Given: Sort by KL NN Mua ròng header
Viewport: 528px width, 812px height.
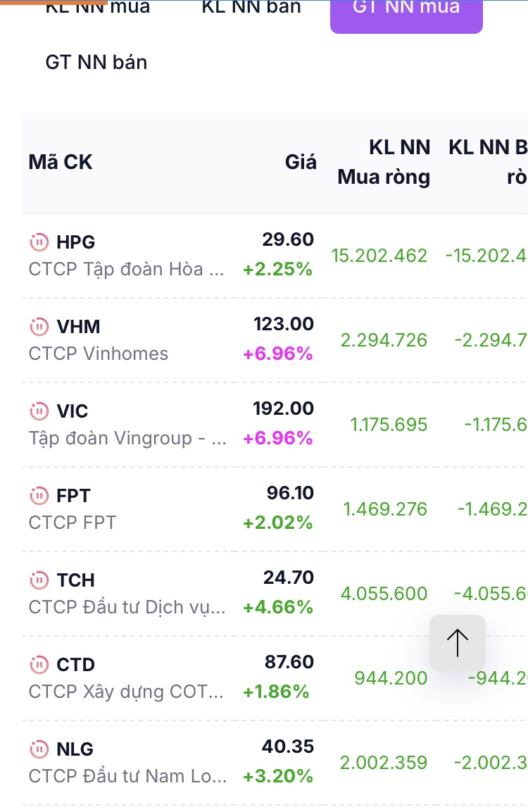Looking at the screenshot, I should [x=384, y=163].
